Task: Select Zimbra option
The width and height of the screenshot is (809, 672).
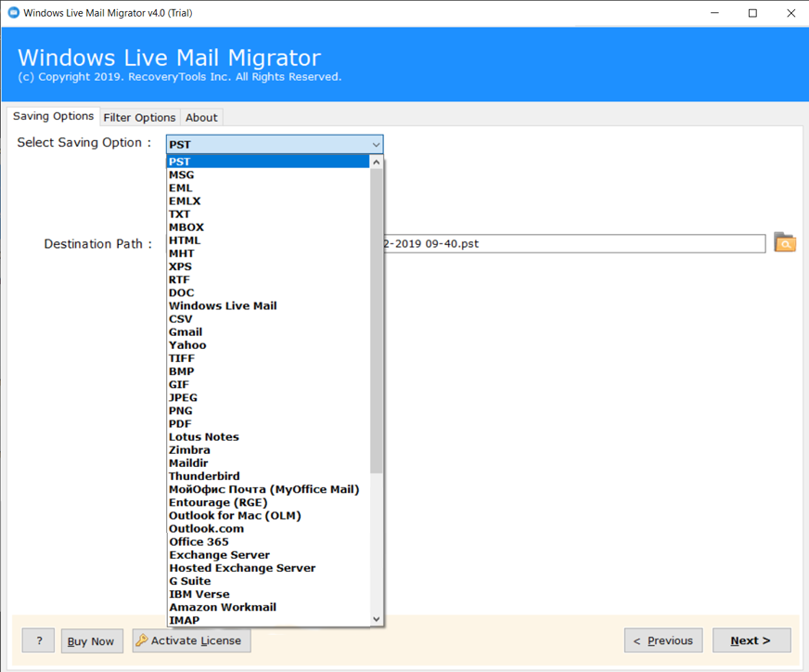Action: coord(268,450)
